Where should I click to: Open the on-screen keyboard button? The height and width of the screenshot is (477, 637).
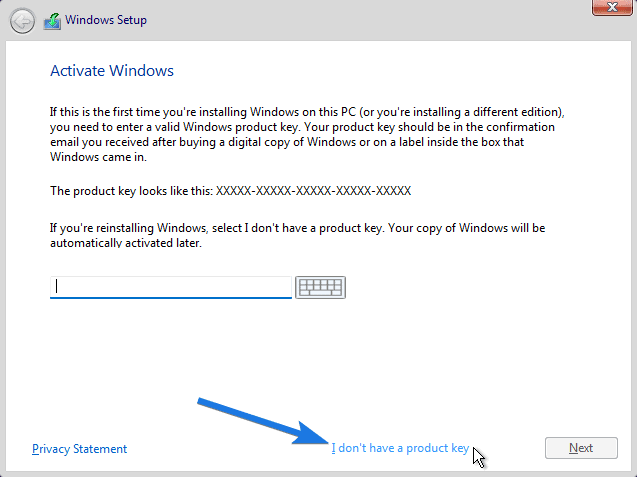[320, 287]
